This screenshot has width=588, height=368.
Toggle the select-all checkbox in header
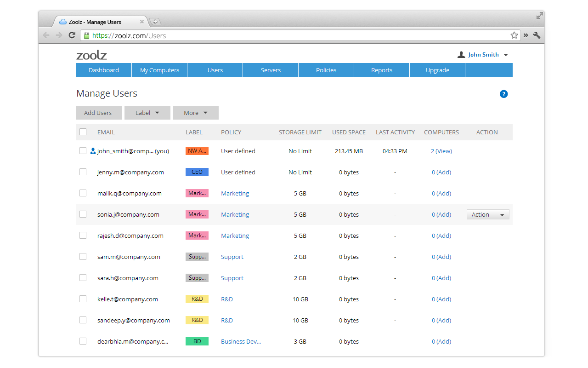pyautogui.click(x=83, y=132)
